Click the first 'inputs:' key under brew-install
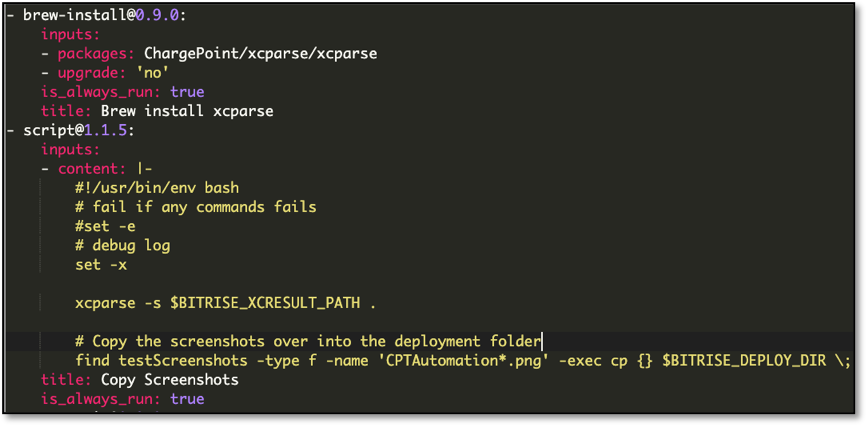Screen dimensions: 866x427 pyautogui.click(x=69, y=34)
